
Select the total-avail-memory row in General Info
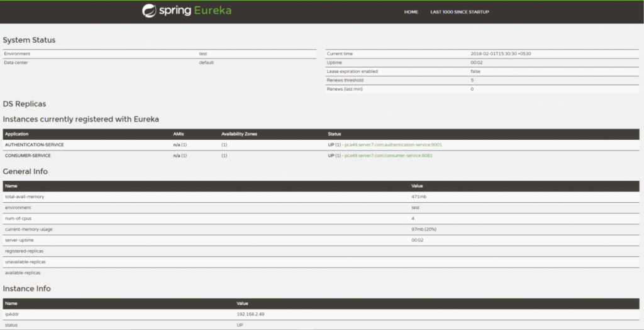pos(25,197)
